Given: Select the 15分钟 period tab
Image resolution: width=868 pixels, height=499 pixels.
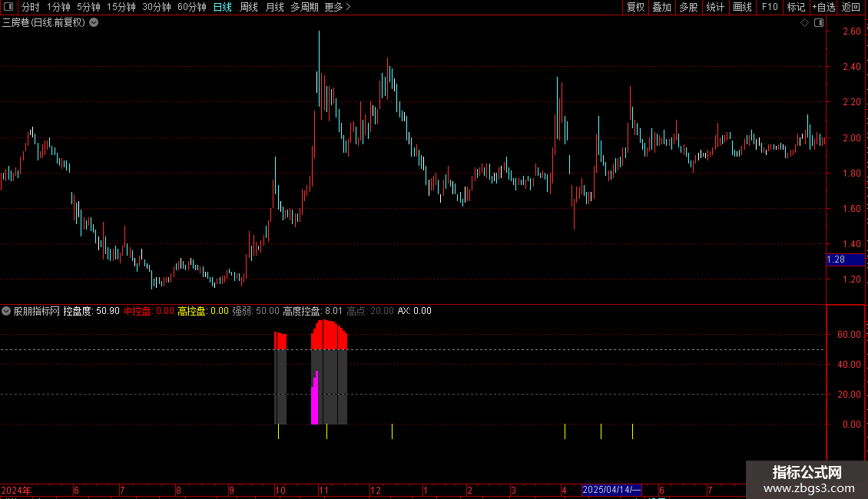Looking at the screenshot, I should pos(121,7).
